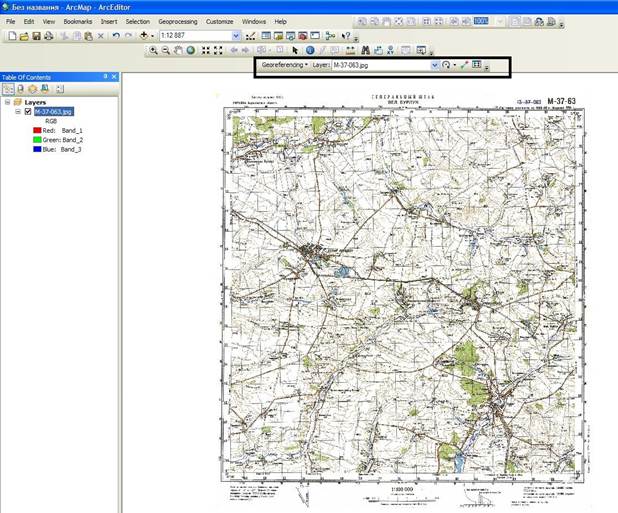Screen dimensions: 618x513
Task: Open the map scale dropdown
Action: click(x=236, y=36)
